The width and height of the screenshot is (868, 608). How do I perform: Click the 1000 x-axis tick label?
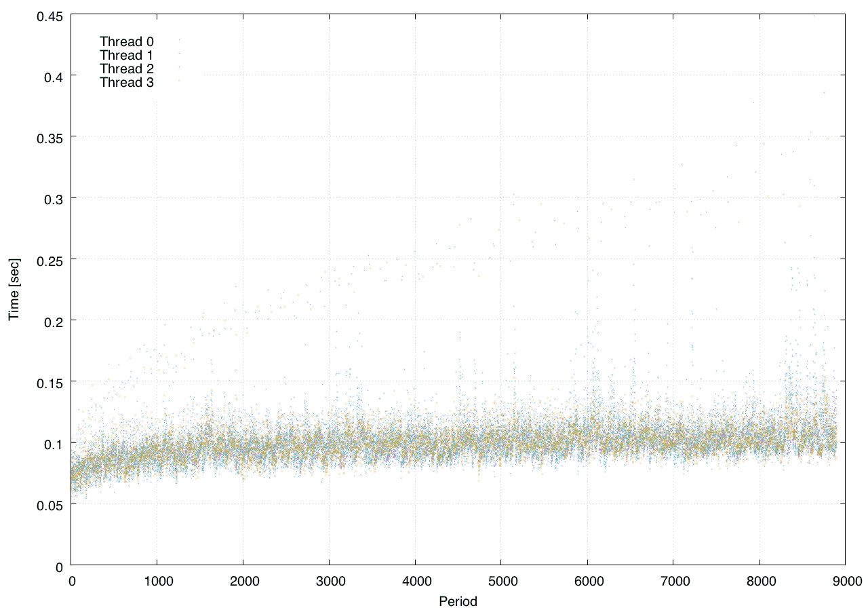157,582
